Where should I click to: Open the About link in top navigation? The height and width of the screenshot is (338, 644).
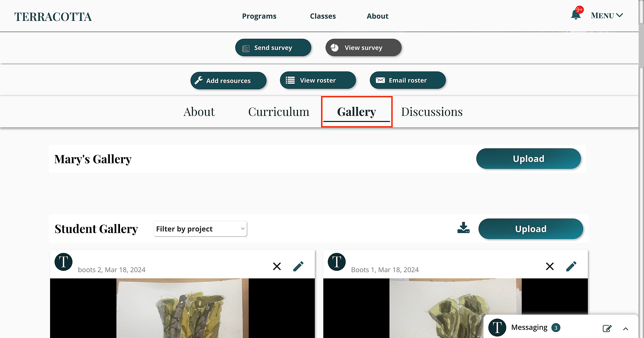[x=377, y=16]
